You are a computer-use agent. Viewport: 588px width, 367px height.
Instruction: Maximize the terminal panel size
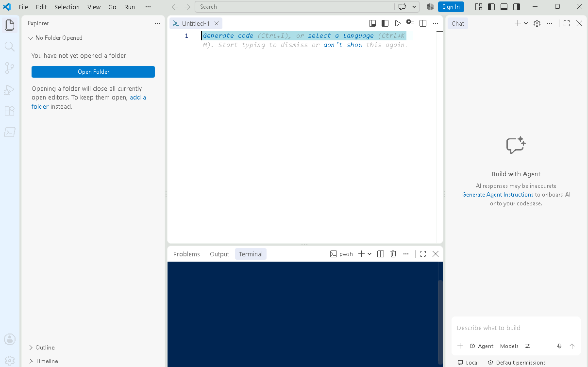coord(423,254)
